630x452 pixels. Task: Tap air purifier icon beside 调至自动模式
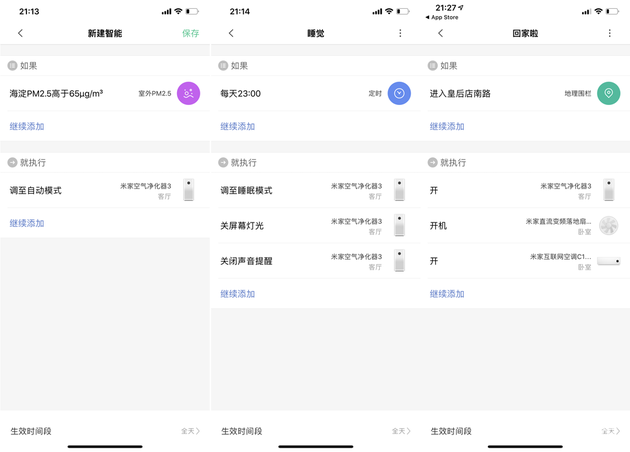pos(189,190)
